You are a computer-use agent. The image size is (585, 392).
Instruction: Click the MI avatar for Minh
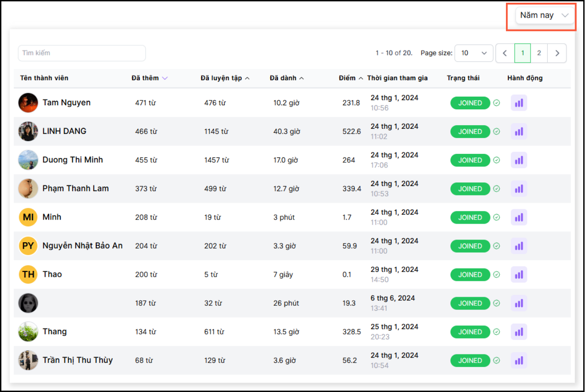click(x=28, y=217)
